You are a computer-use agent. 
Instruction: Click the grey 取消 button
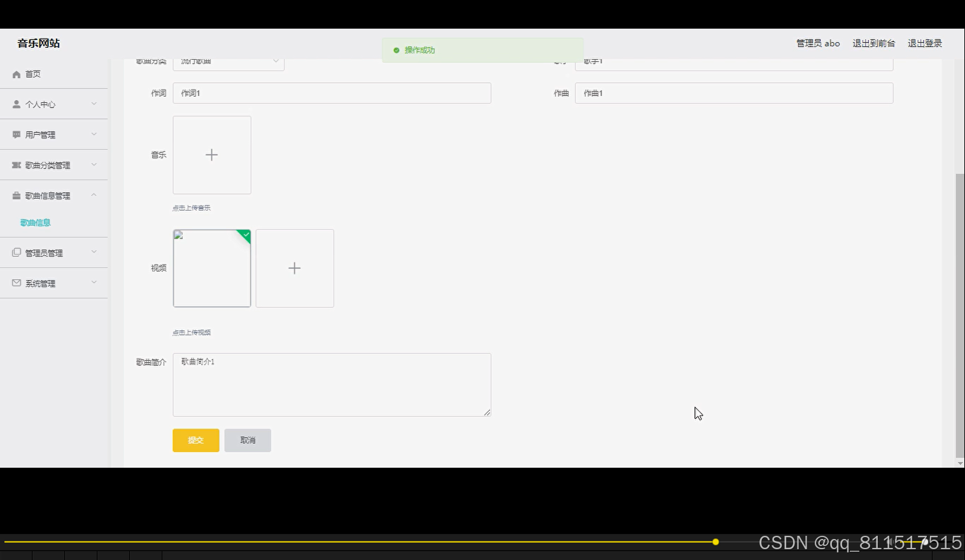tap(248, 440)
